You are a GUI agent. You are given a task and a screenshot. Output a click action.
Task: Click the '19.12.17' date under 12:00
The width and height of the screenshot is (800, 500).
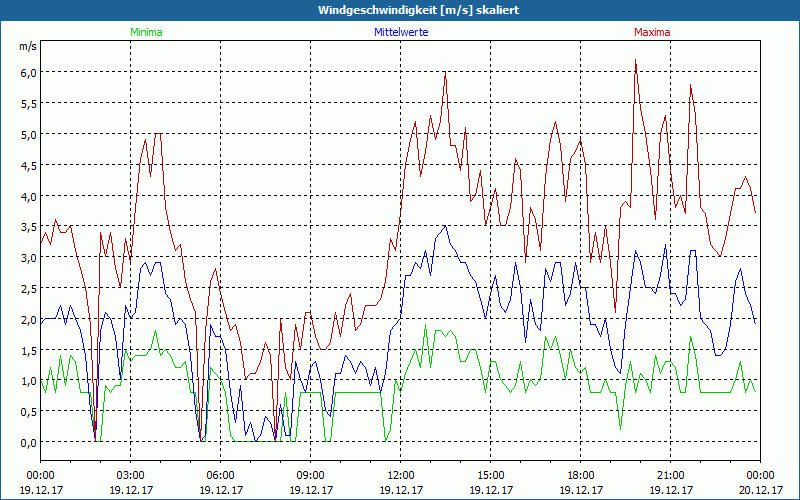click(x=401, y=490)
